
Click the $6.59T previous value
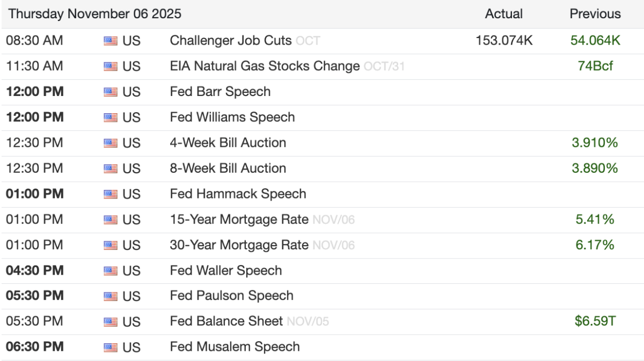pyautogui.click(x=595, y=321)
